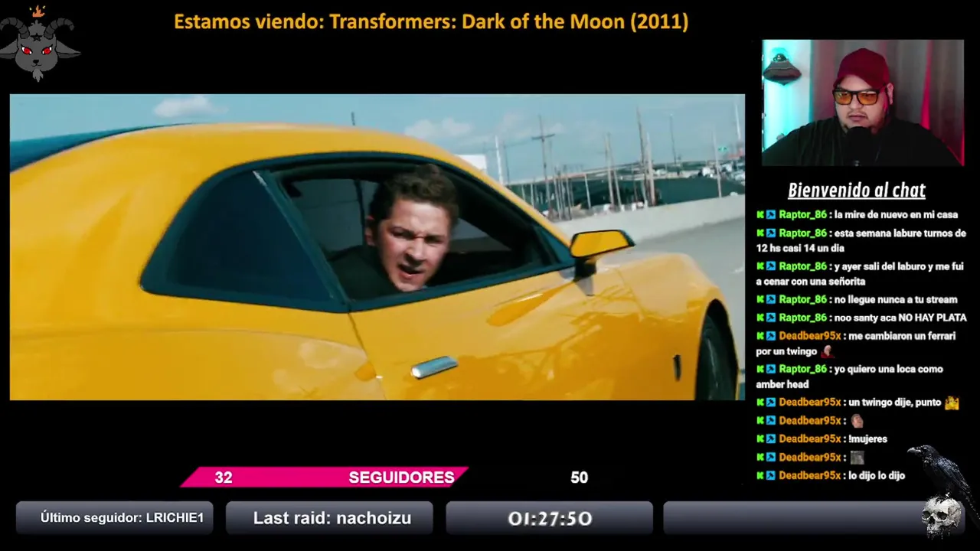Click the 'Bienvenido al chat' header
Screen dimensions: 980x551
857,191
